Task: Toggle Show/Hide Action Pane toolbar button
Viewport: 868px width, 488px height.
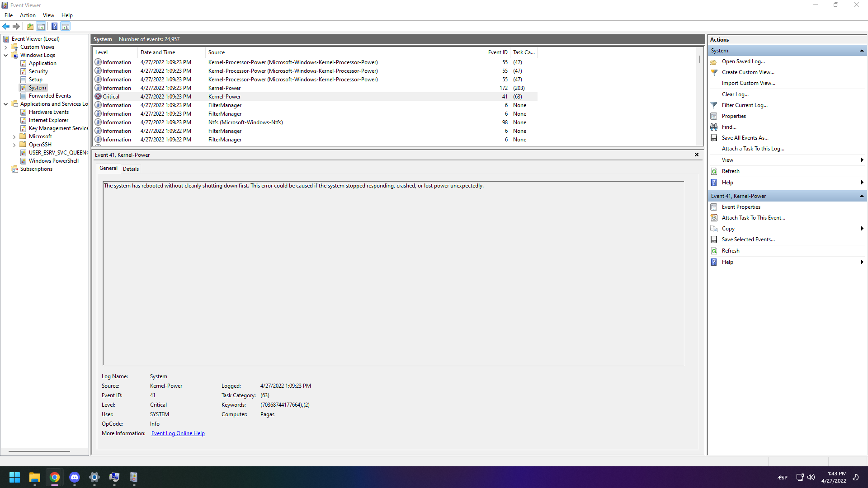Action: pyautogui.click(x=66, y=26)
